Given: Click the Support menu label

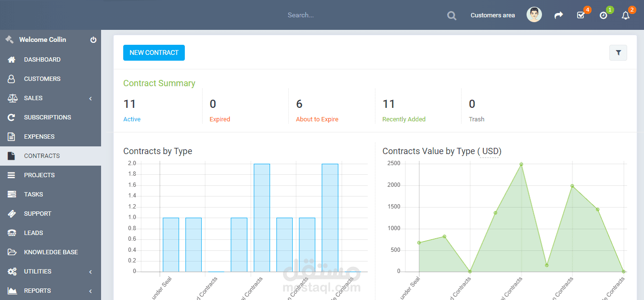Looking at the screenshot, I should pyautogui.click(x=38, y=214).
